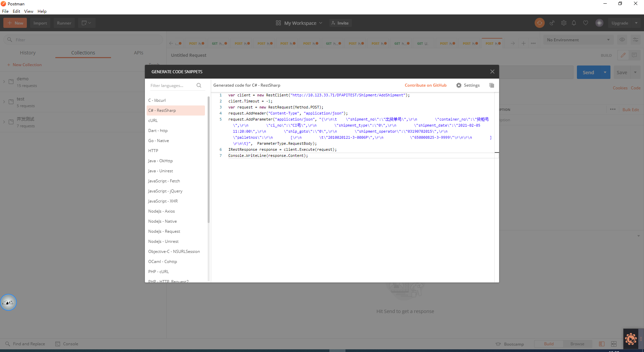The image size is (644, 352).
Task: Switch to the History tab
Action: tap(28, 53)
